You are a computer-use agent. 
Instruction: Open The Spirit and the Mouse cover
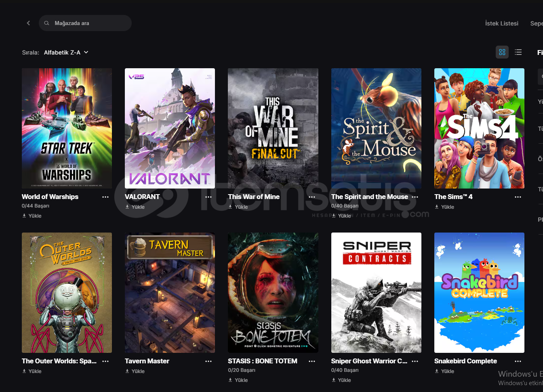point(376,128)
